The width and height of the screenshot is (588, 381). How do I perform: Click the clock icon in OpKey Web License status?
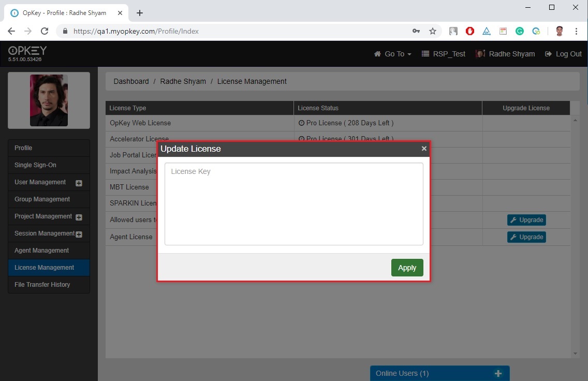[x=301, y=123]
